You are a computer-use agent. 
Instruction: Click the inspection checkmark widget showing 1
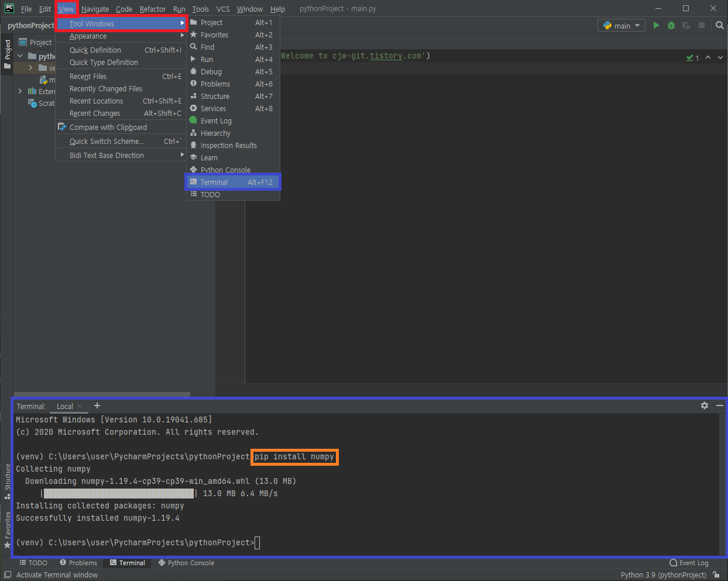point(693,58)
